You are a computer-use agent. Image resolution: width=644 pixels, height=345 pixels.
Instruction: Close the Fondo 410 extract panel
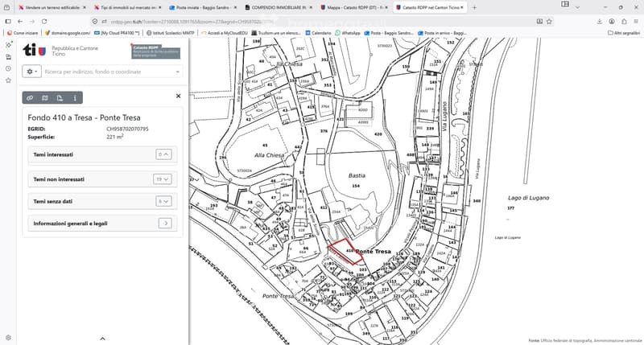coord(178,96)
